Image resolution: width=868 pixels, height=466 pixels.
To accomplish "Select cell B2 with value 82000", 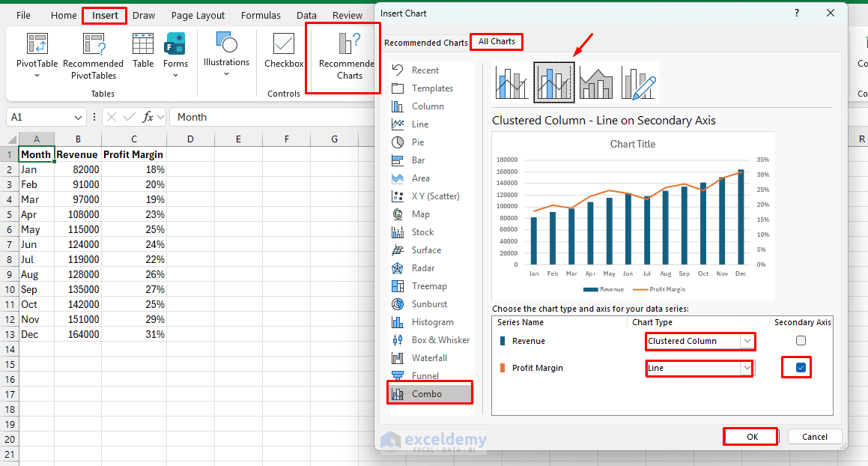I will pos(77,169).
